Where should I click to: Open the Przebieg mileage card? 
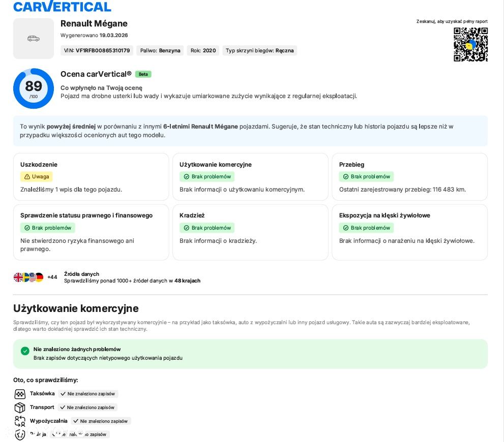point(409,177)
